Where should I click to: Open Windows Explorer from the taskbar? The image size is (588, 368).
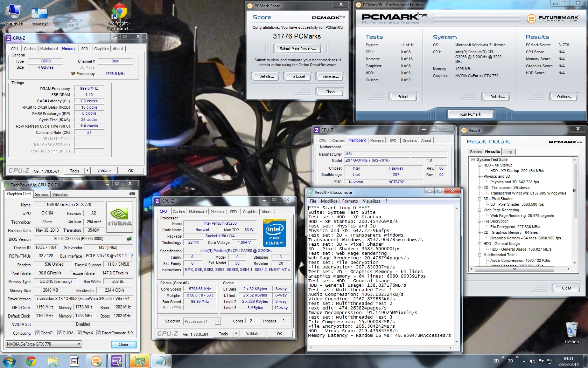(x=53, y=361)
